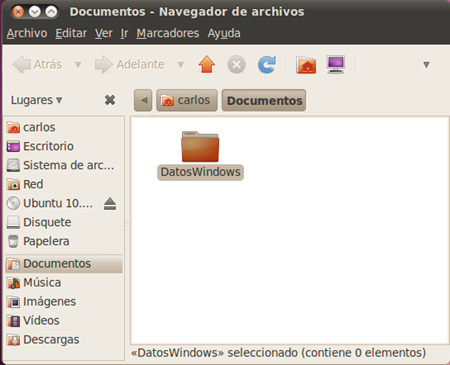Go back with the Atrás button
Viewport: 450px width, 365px height.
coord(37,64)
